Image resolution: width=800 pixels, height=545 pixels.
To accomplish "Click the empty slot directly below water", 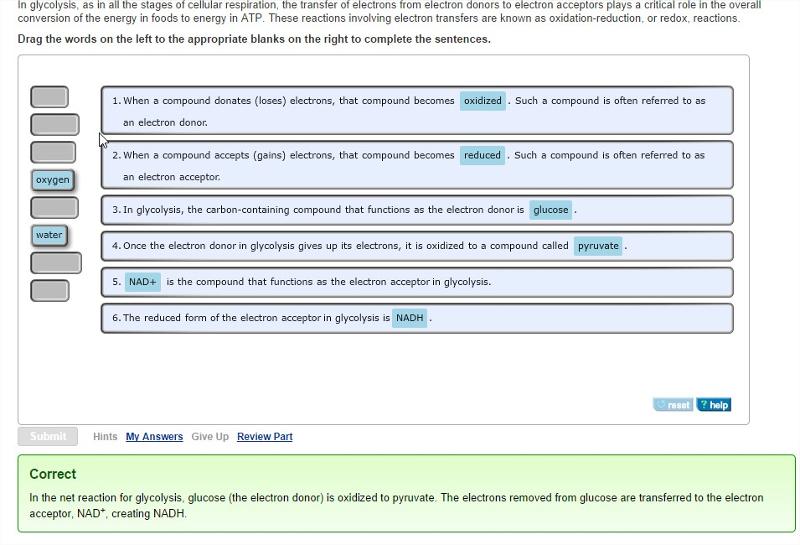I will (x=56, y=263).
